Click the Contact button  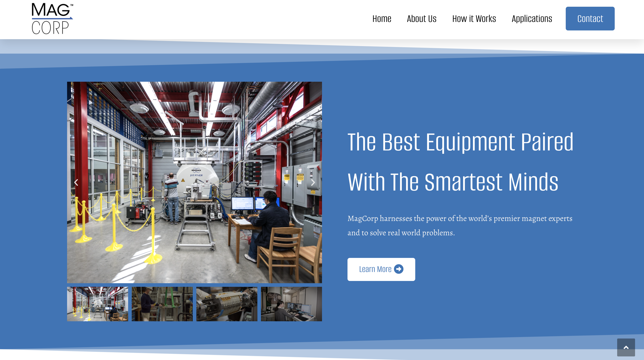pyautogui.click(x=590, y=19)
